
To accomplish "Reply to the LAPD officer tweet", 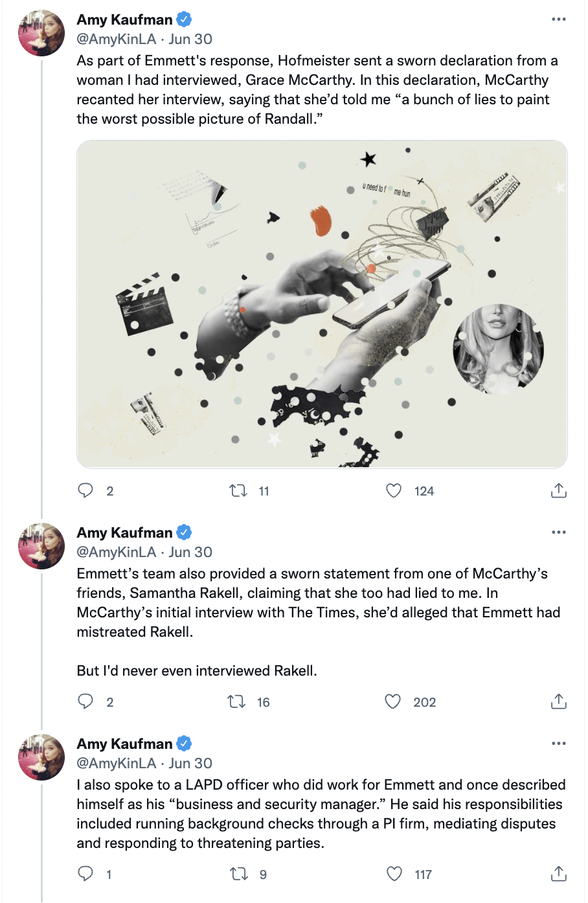I will 85,874.
